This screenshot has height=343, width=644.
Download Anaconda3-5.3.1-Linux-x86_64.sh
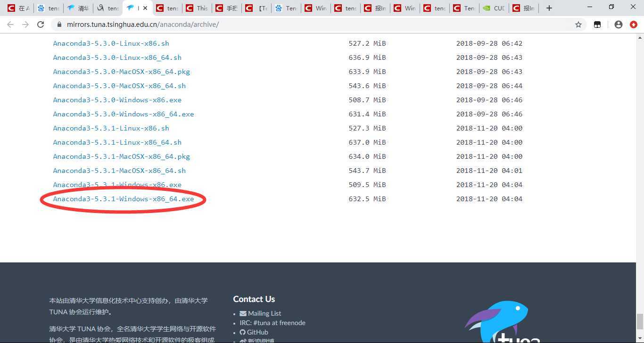(117, 142)
